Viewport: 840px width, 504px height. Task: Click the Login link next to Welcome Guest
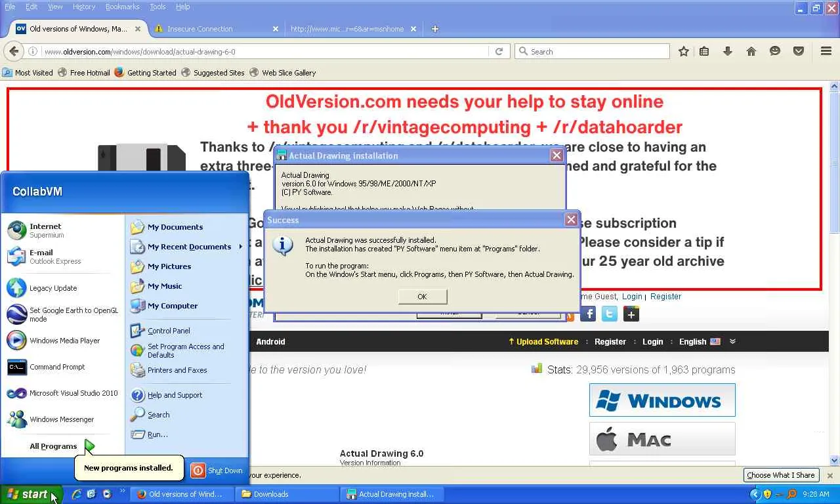tap(632, 297)
